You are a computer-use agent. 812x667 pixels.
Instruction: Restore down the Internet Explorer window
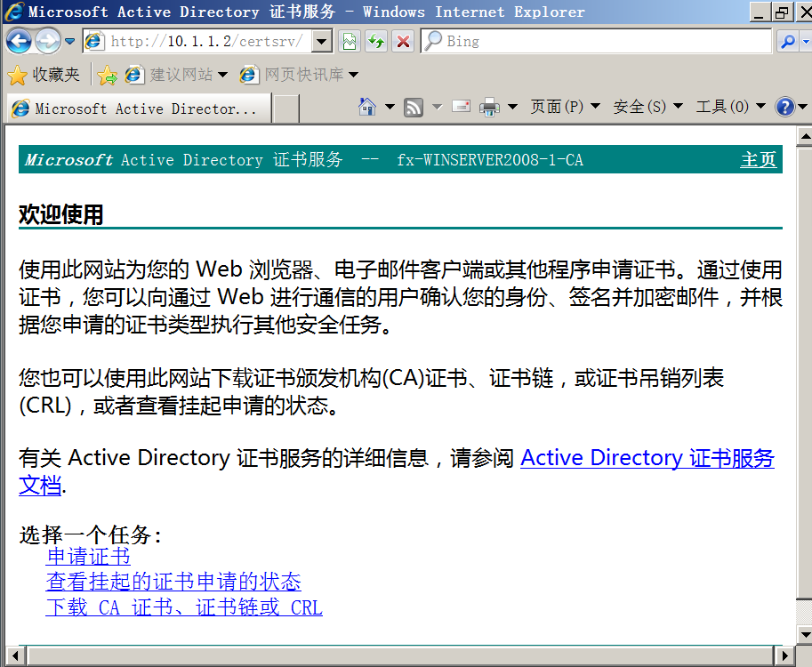click(x=781, y=12)
